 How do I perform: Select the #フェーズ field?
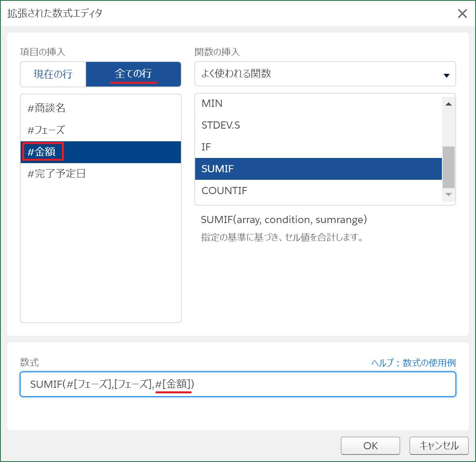pyautogui.click(x=101, y=130)
